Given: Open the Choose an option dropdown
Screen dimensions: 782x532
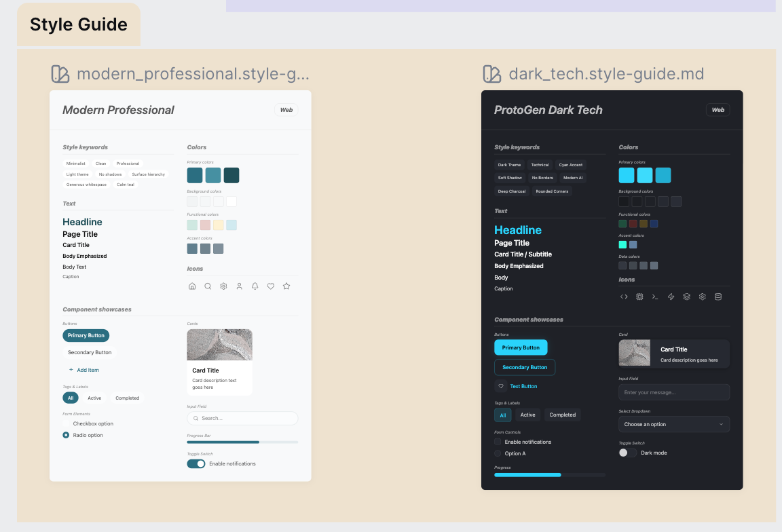Looking at the screenshot, I should pyautogui.click(x=674, y=424).
